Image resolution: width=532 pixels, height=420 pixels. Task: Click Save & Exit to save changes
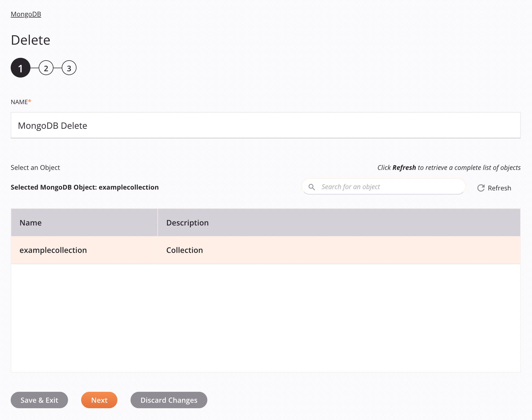pos(39,400)
